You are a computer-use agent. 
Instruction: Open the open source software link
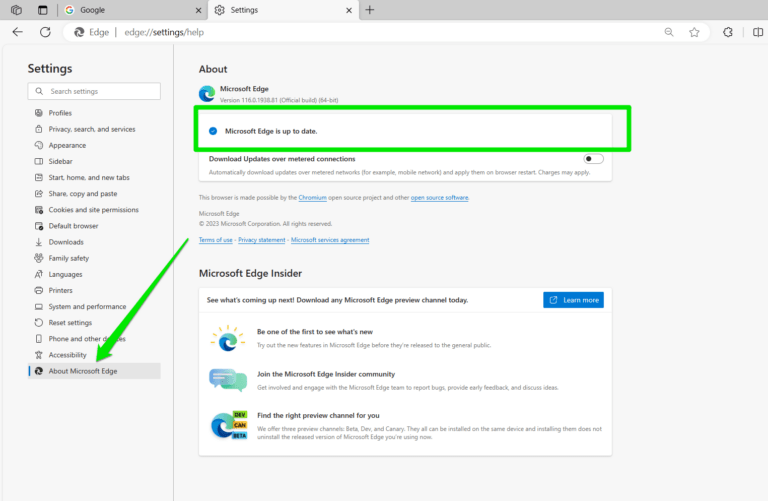439,198
